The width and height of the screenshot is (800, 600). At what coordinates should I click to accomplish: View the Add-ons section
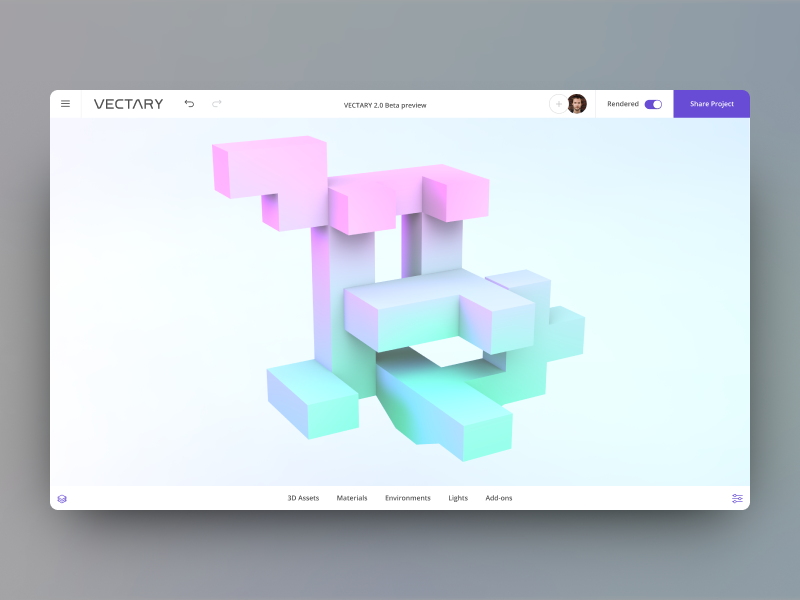tap(499, 497)
